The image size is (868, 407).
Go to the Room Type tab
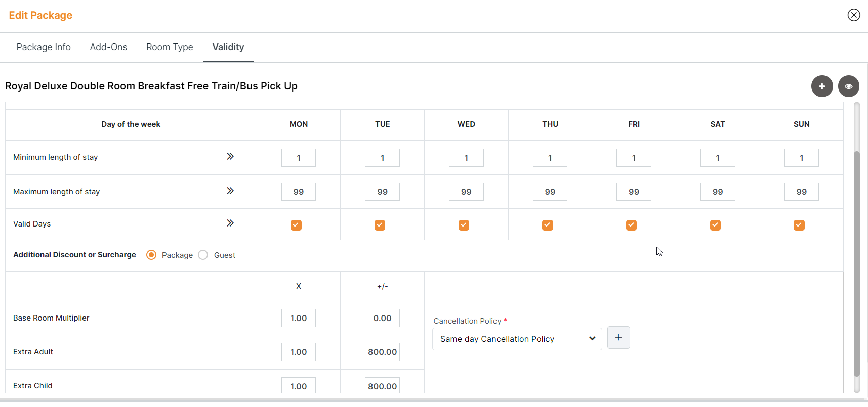click(170, 47)
